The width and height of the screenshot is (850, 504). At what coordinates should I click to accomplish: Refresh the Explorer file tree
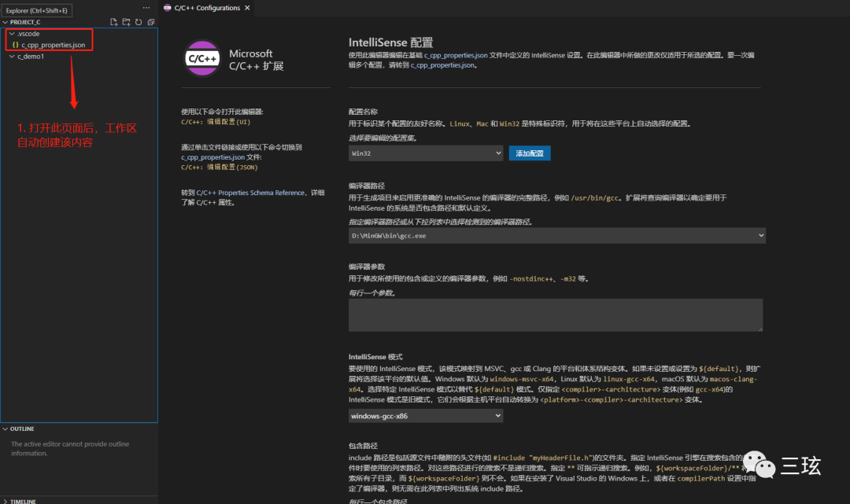[x=139, y=22]
